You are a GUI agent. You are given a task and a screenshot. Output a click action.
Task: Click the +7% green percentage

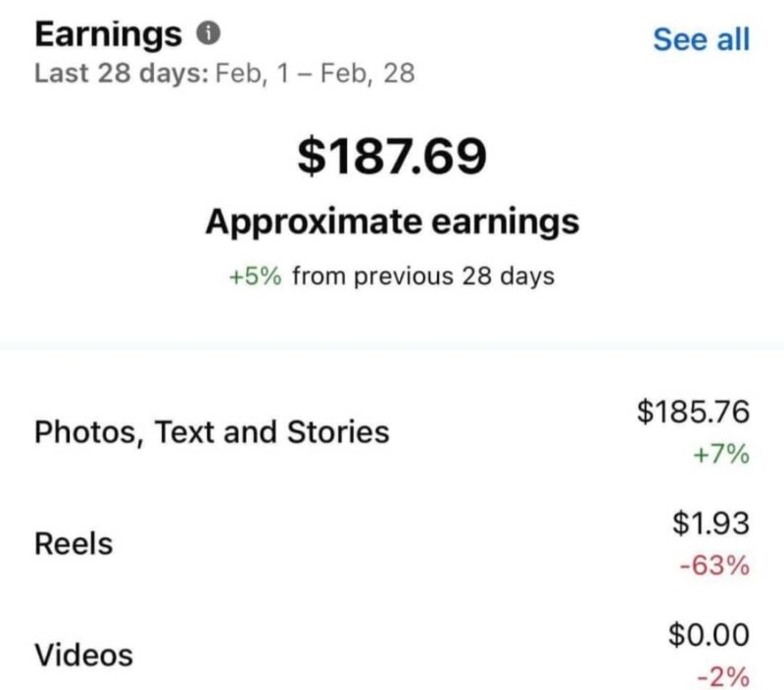click(x=724, y=454)
